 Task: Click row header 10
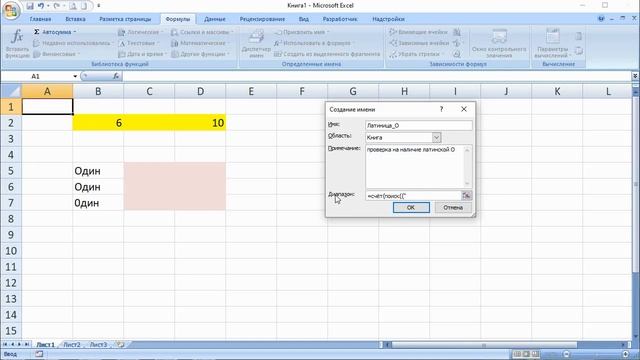click(11, 251)
